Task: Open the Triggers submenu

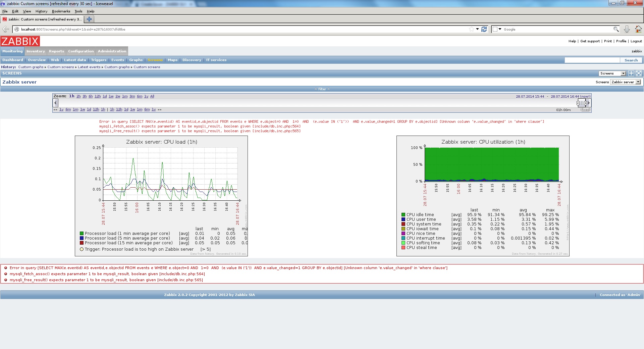Action: coord(99,60)
